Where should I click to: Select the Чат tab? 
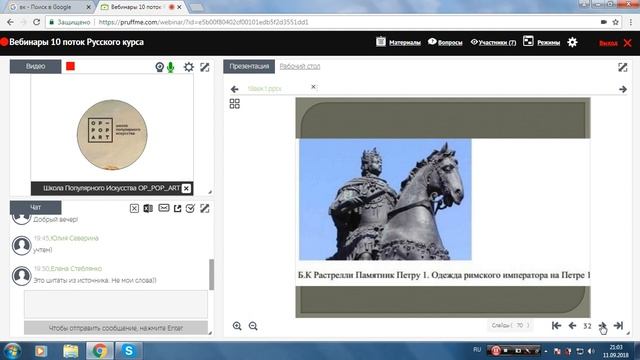[x=36, y=207]
